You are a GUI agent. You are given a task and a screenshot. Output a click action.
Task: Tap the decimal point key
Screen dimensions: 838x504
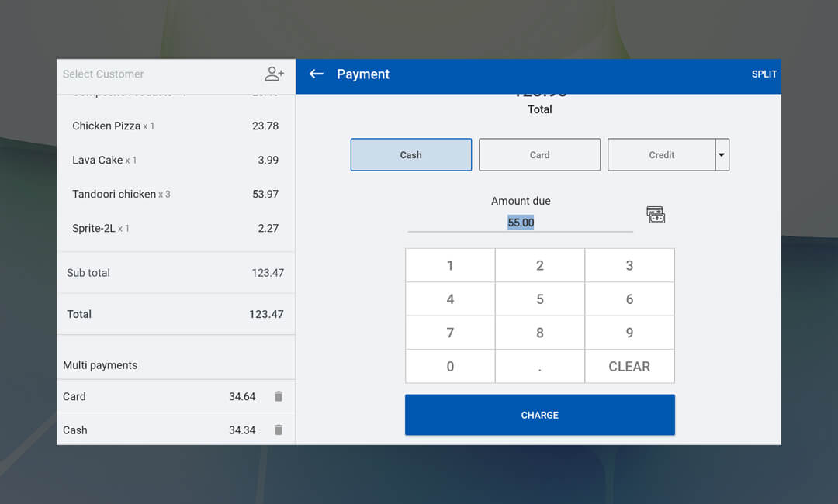pos(540,367)
